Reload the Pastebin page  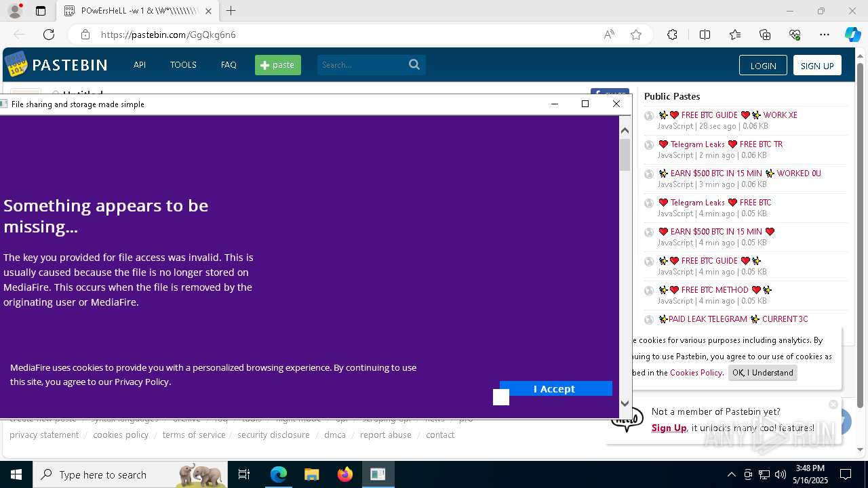pyautogui.click(x=49, y=35)
